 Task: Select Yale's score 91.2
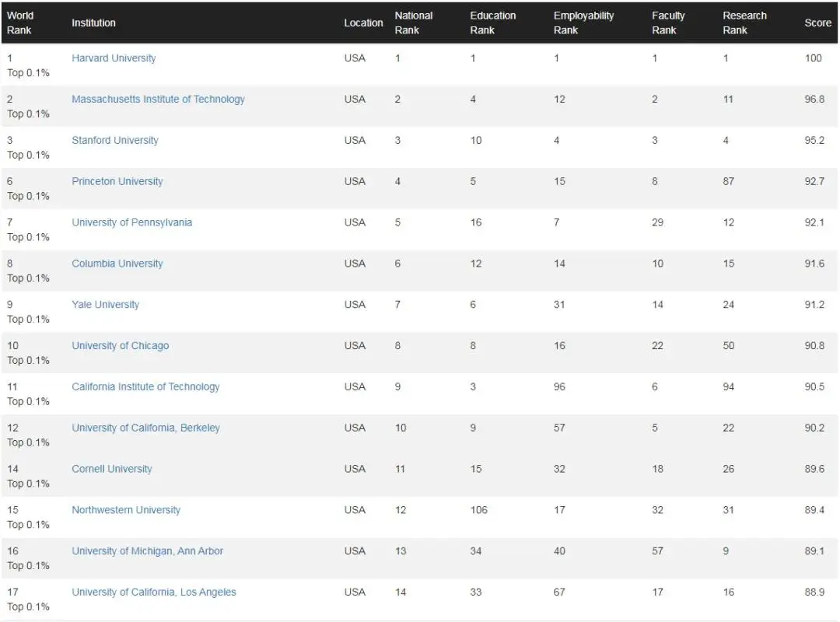(x=814, y=304)
